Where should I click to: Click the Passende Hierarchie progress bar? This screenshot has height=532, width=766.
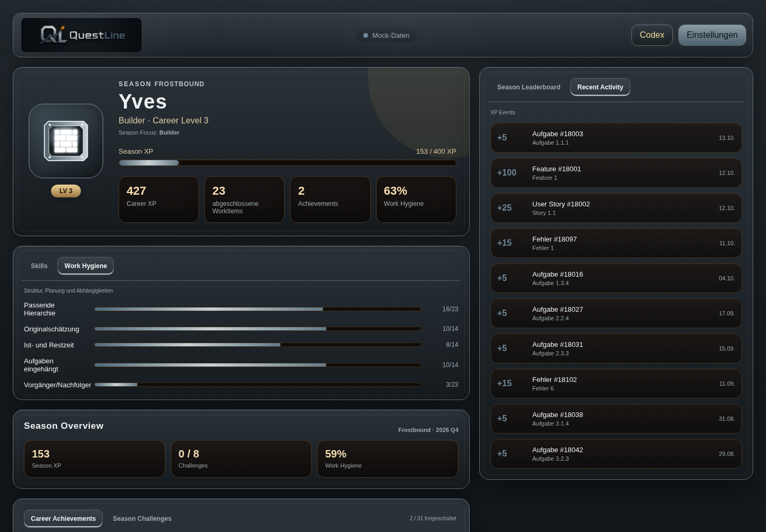coord(257,309)
